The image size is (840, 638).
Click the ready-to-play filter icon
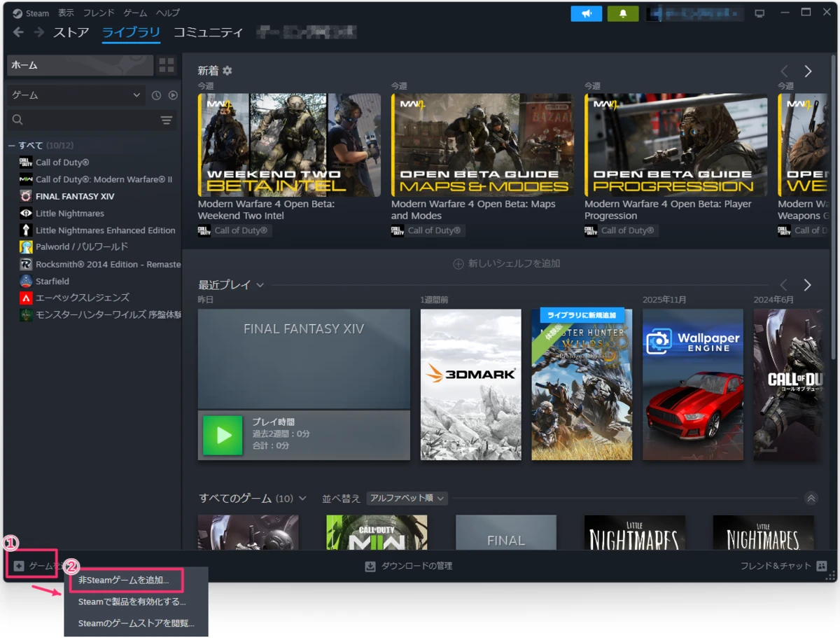pyautogui.click(x=173, y=95)
